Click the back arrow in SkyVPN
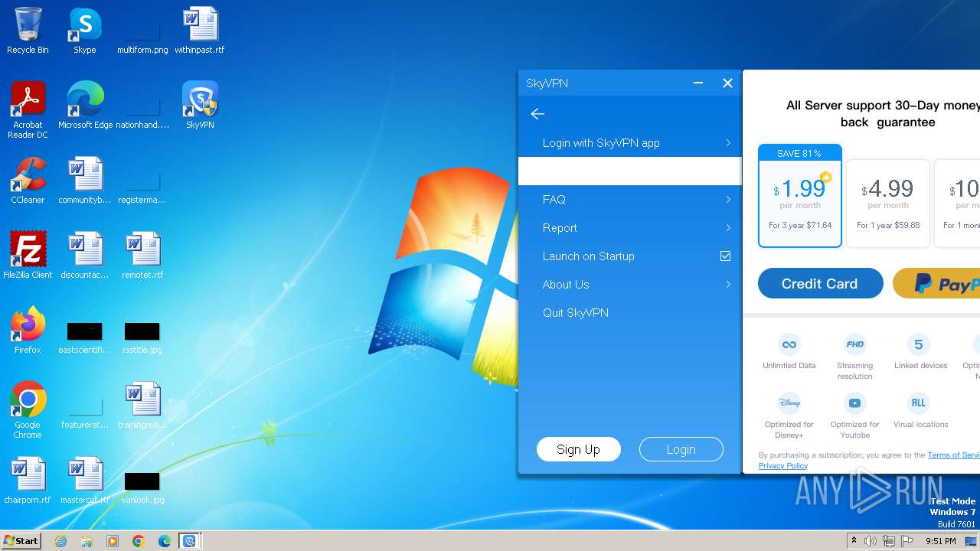Viewport: 980px width, 551px height. pyautogui.click(x=537, y=114)
